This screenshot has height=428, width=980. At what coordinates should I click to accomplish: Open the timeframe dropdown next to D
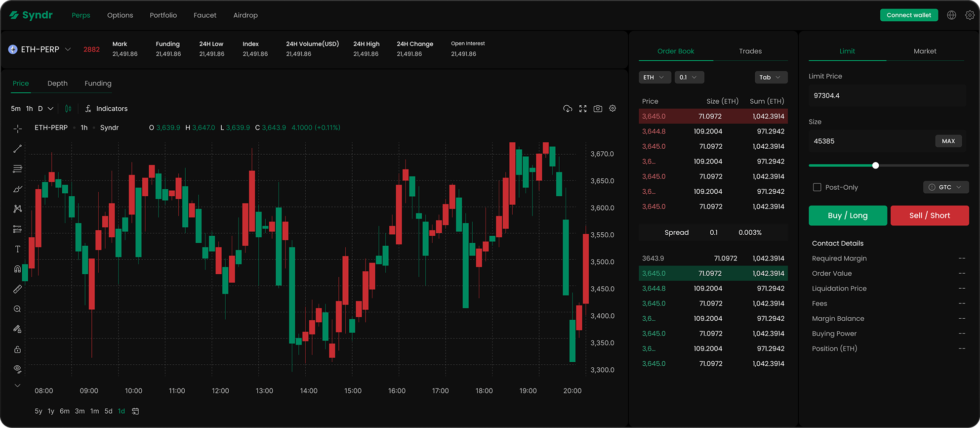50,109
